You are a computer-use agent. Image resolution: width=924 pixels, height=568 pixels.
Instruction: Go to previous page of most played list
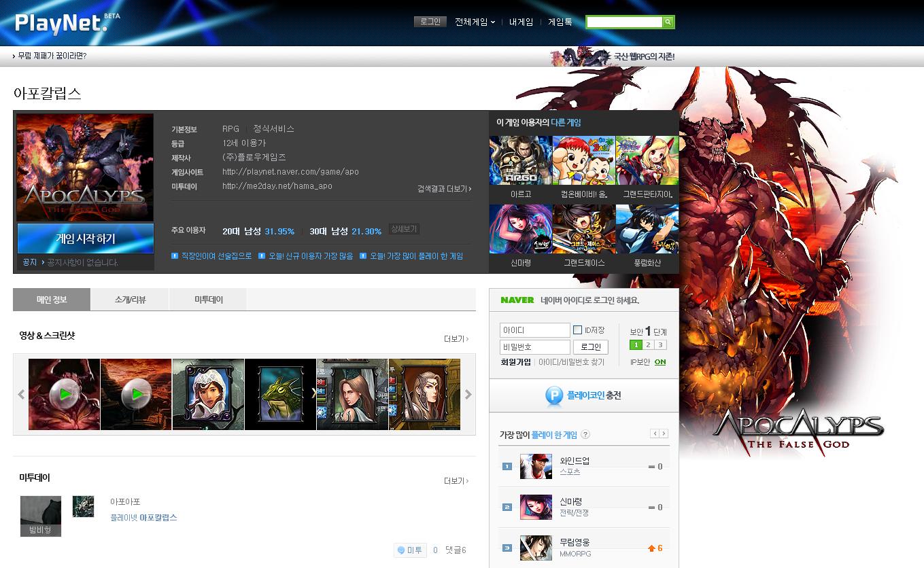tap(655, 433)
